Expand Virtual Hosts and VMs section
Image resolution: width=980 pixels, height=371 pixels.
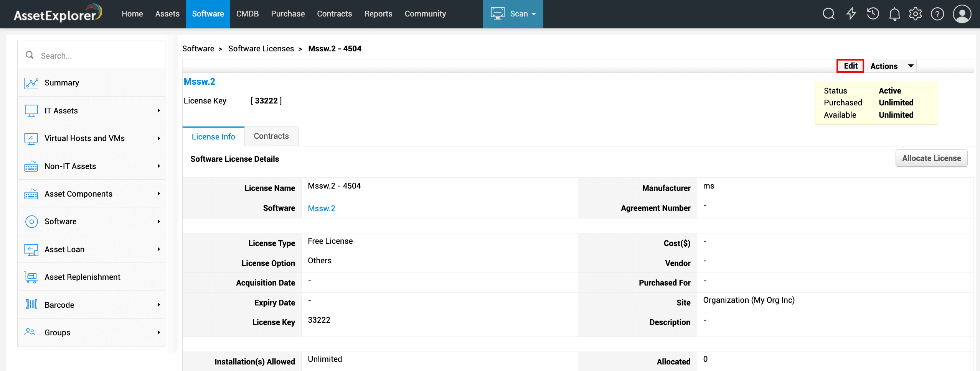(91, 138)
